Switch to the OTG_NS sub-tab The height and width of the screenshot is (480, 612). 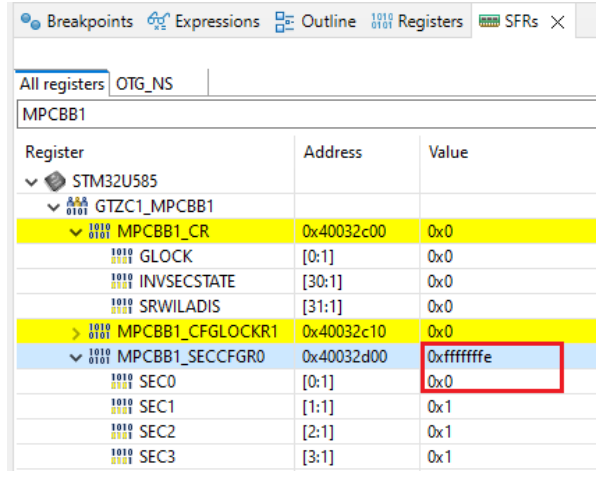tap(144, 84)
